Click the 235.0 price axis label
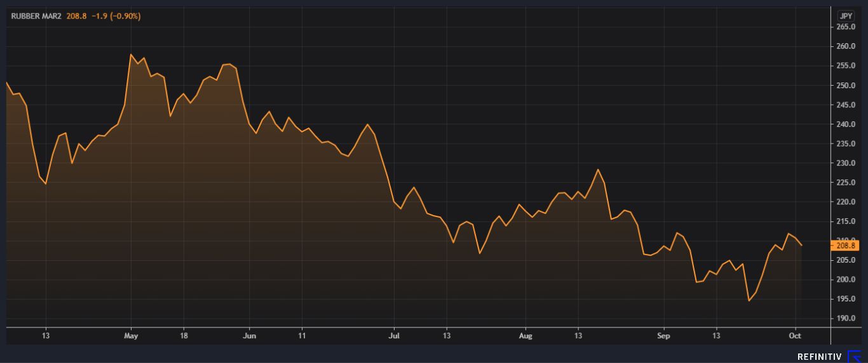 point(845,144)
